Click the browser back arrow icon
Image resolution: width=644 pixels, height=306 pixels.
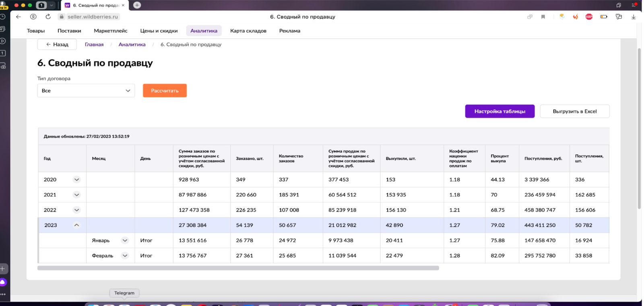tap(19, 17)
